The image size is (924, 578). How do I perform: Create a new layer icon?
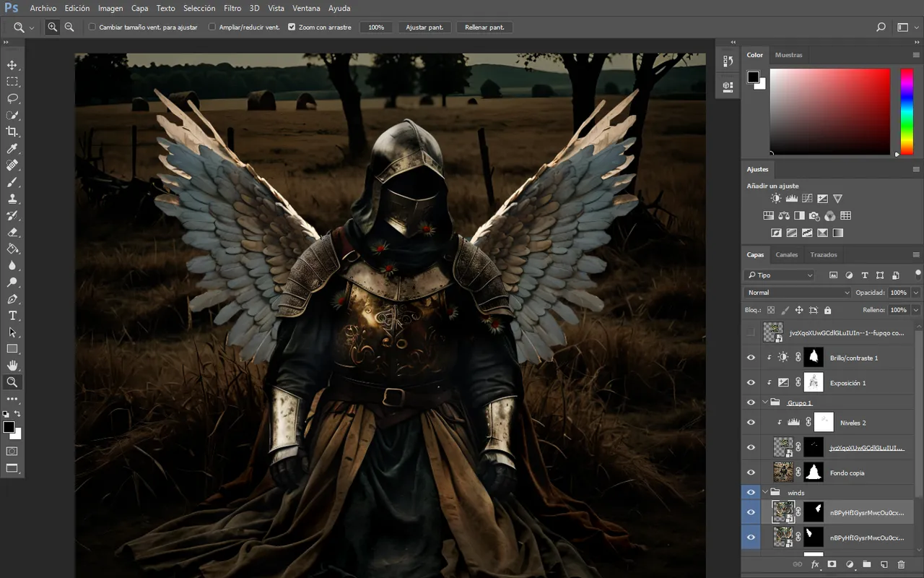884,564
